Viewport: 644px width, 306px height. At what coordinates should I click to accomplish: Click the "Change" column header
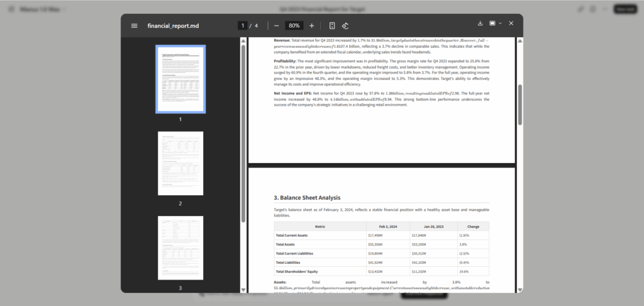(473, 226)
